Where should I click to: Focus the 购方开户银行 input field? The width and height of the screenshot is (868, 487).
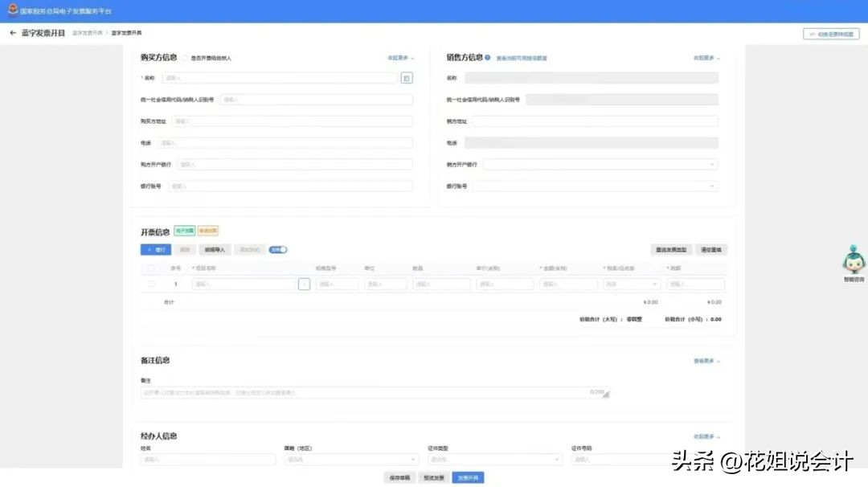294,165
